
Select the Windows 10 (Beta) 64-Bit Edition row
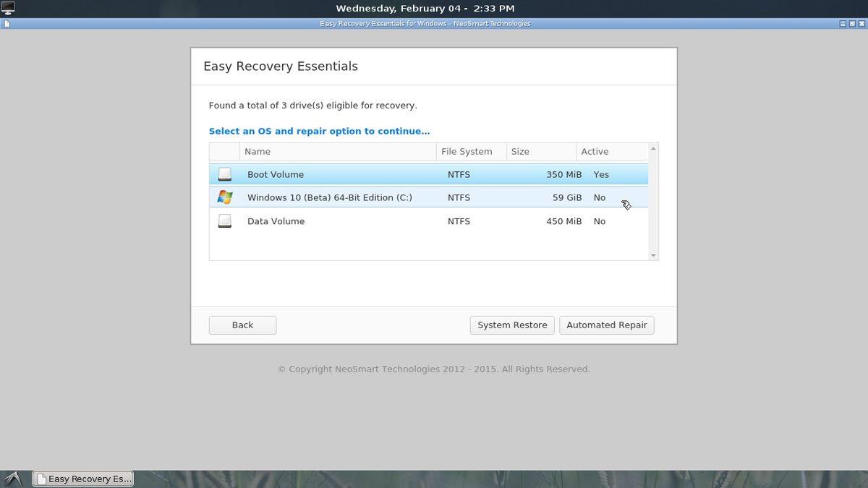(x=329, y=197)
